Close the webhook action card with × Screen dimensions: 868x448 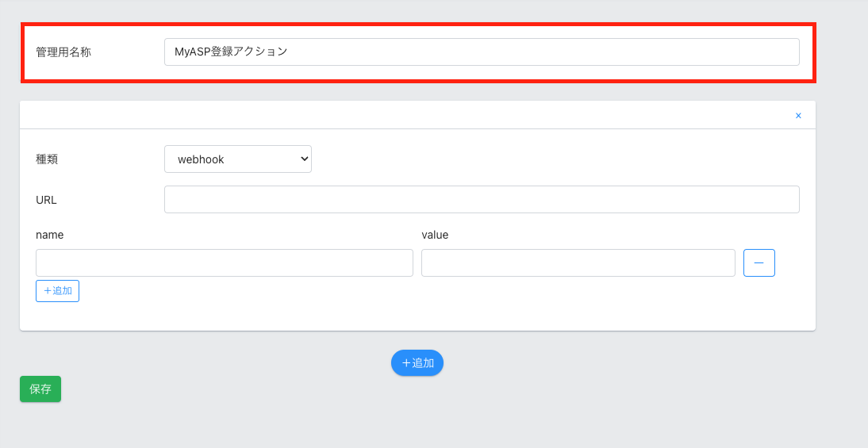[x=798, y=116]
